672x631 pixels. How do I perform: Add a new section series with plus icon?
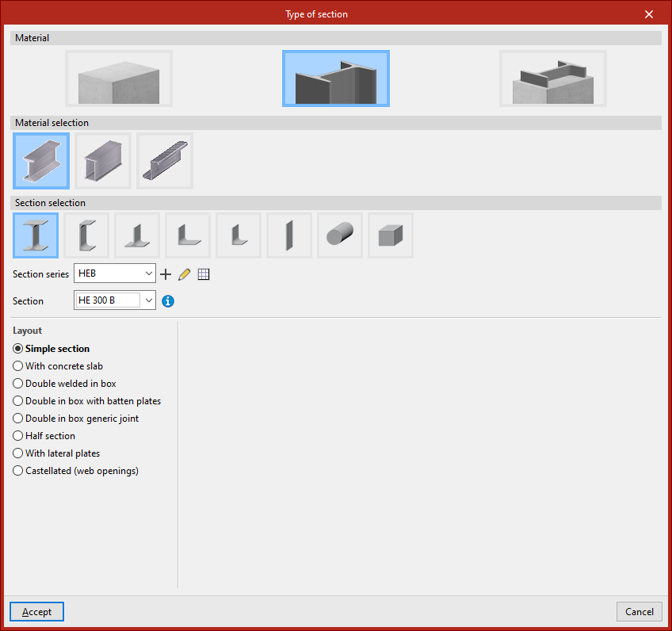[166, 274]
